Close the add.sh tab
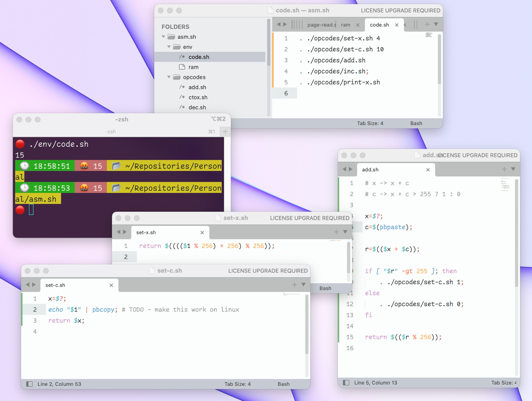The width and height of the screenshot is (532, 401). pos(428,170)
